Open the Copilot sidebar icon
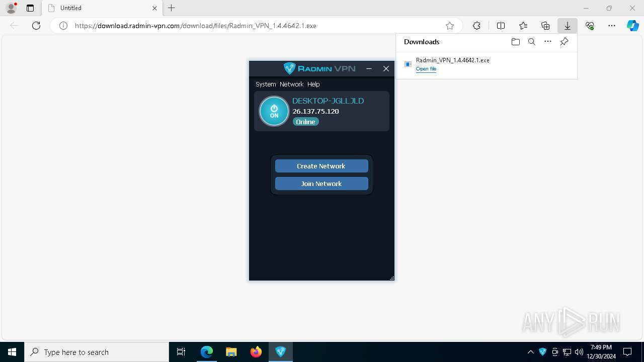 632,26
